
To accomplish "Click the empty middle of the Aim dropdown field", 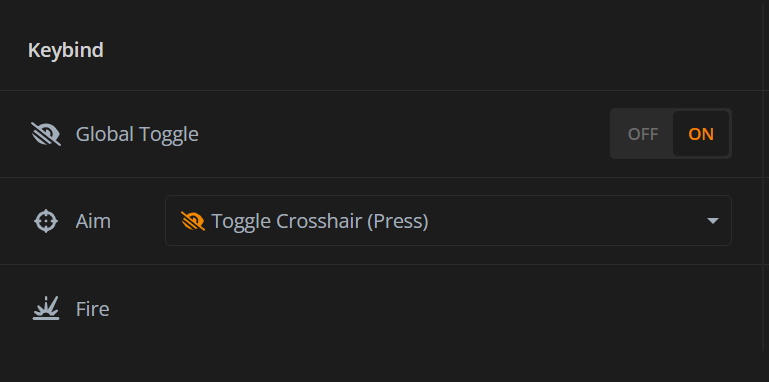I will [566, 221].
